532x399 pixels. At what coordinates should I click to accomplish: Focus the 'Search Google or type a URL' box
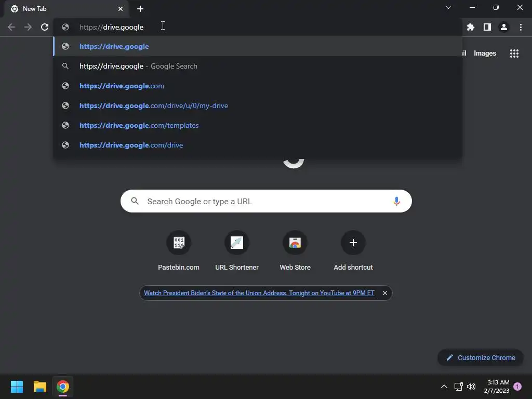(266, 201)
